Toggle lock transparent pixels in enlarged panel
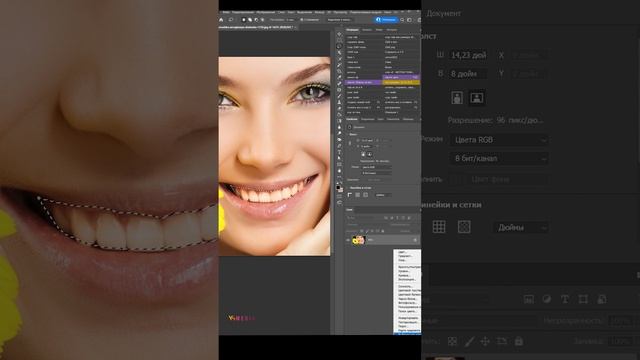This screenshot has width=640, height=360. 452,341
